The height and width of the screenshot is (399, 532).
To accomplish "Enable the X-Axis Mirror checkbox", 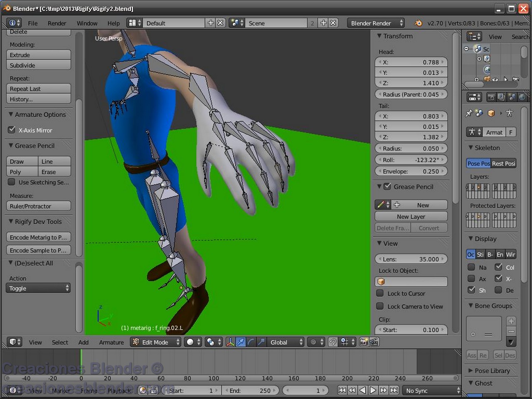I will click(x=12, y=130).
